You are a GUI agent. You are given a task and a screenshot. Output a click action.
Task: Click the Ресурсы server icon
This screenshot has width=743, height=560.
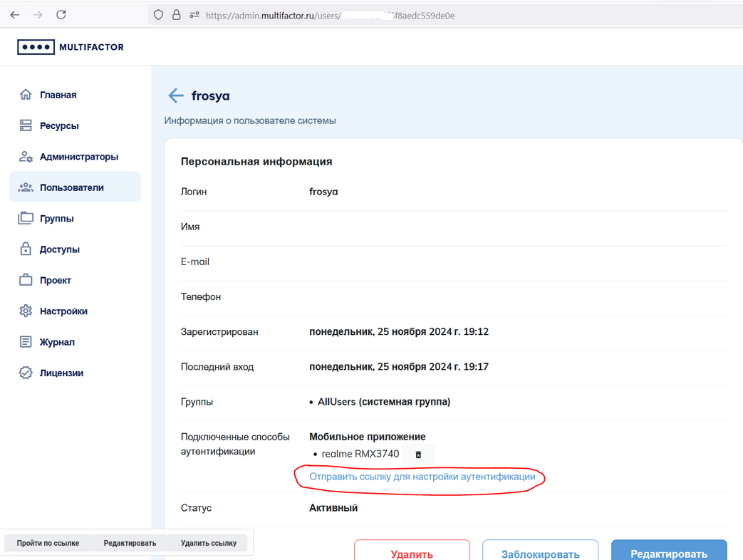coord(26,126)
